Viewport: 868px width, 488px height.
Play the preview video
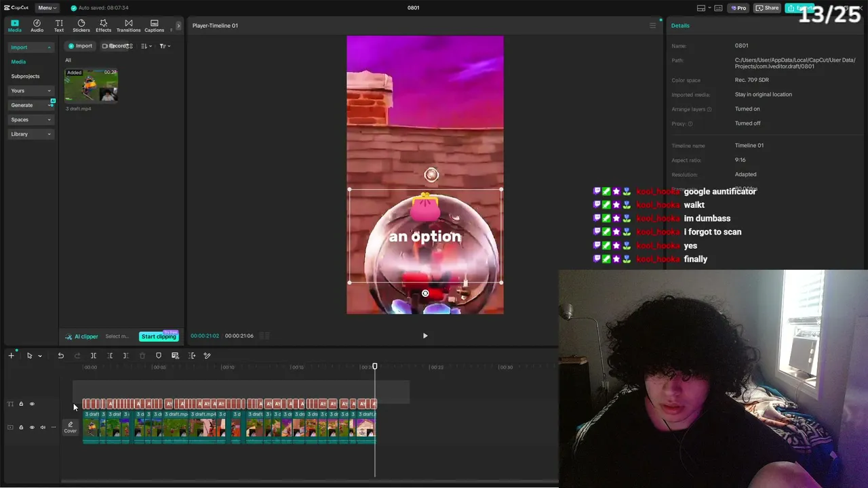[x=425, y=335]
